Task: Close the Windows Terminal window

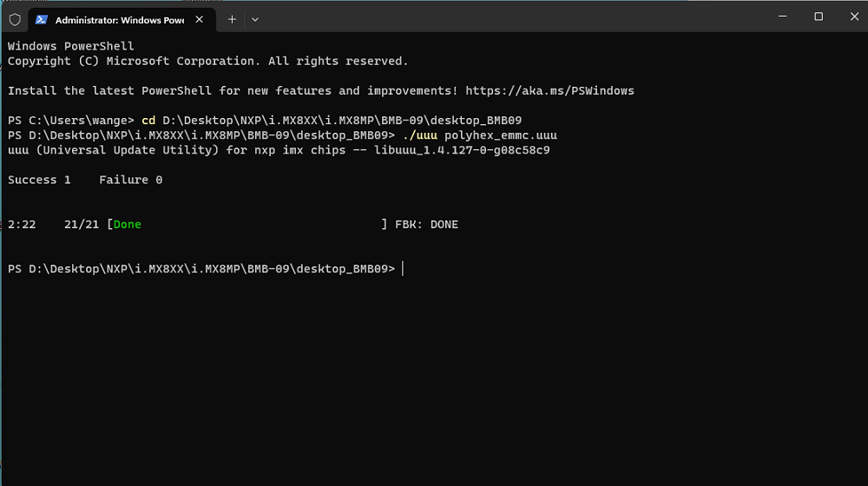Action: pos(854,16)
